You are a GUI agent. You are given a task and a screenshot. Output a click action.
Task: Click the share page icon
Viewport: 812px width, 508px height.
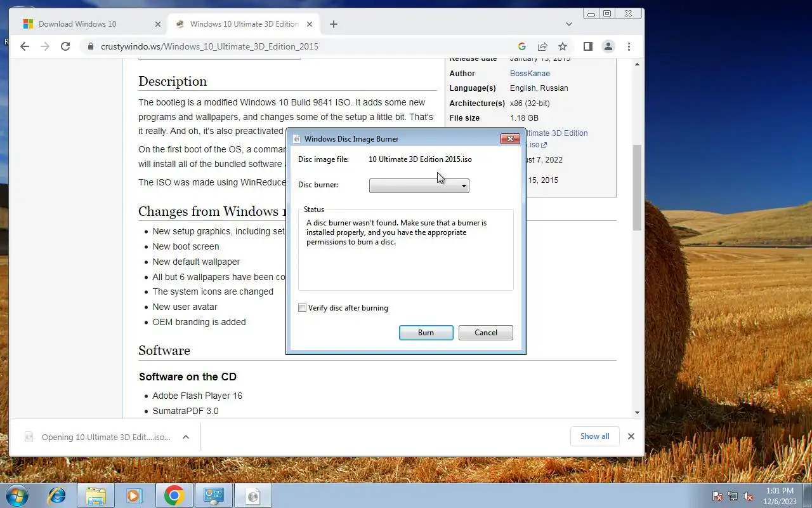[542, 46]
